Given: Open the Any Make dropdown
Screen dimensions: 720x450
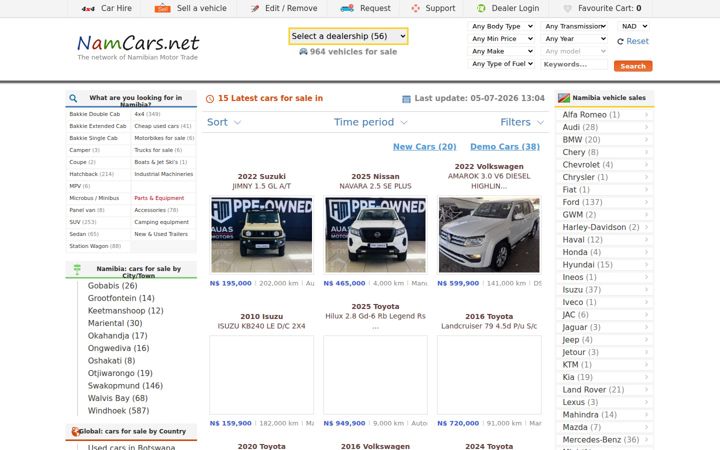Looking at the screenshot, I should [502, 51].
